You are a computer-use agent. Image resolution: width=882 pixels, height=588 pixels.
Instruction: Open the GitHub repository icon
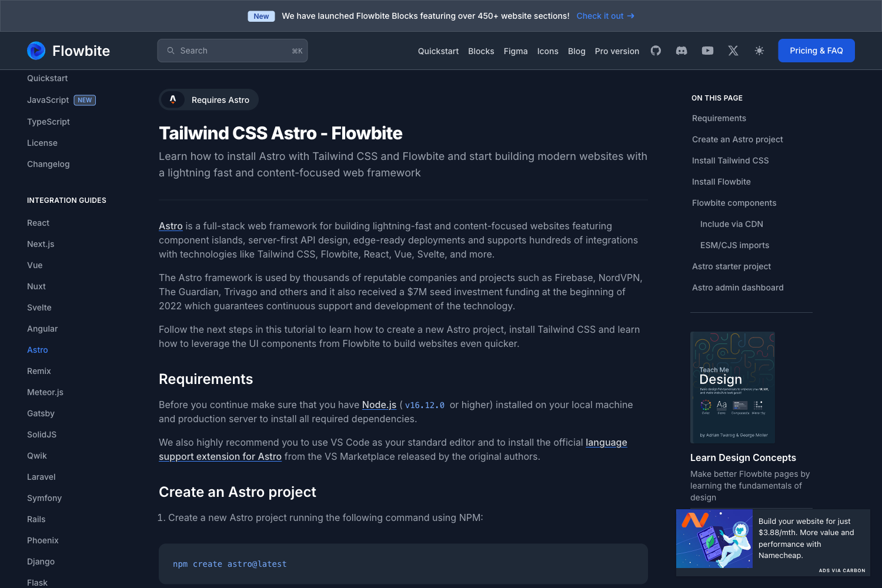(656, 51)
